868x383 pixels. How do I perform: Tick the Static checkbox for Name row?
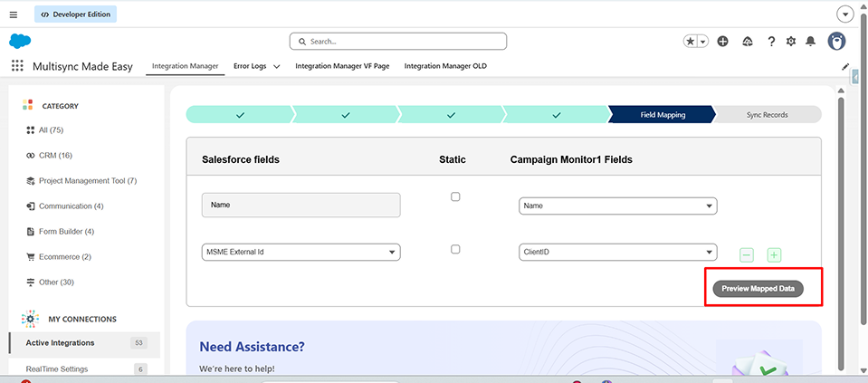tap(455, 196)
